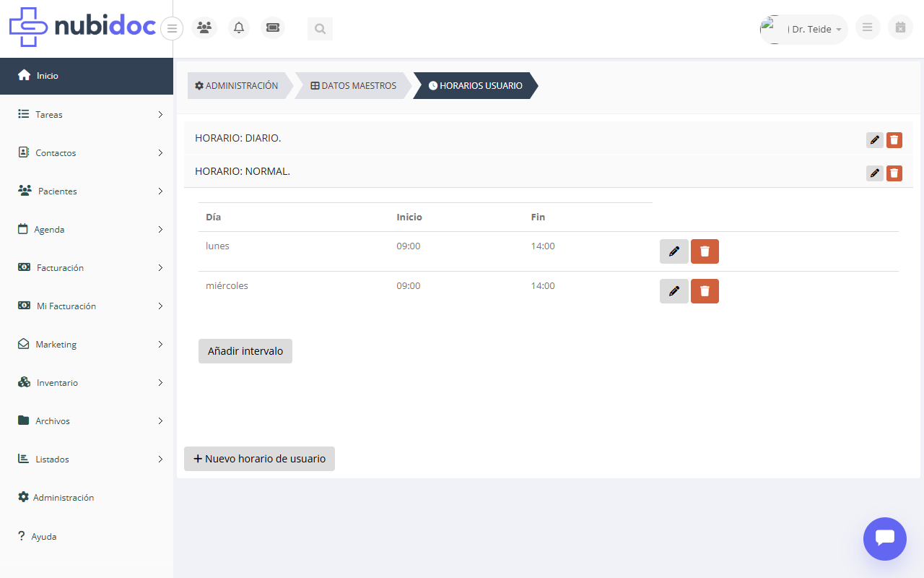Screen dimensions: 924x578
Task: Open Pacientes sidebar menu
Action: pos(87,191)
